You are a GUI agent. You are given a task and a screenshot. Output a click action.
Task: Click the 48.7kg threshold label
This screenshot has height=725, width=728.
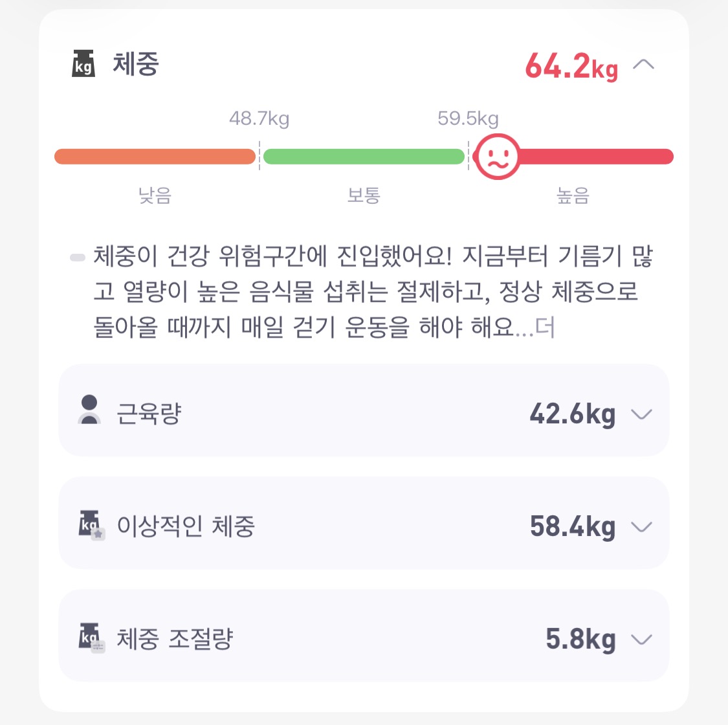[259, 119]
